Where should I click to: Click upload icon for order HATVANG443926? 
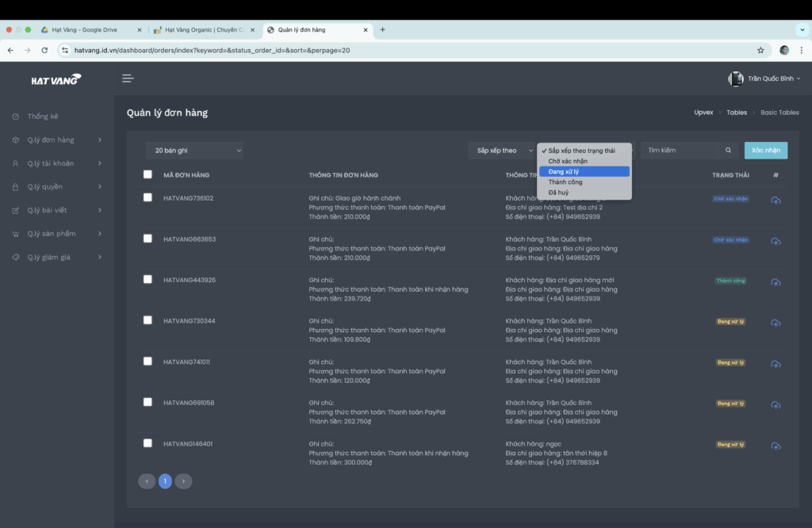[776, 282]
